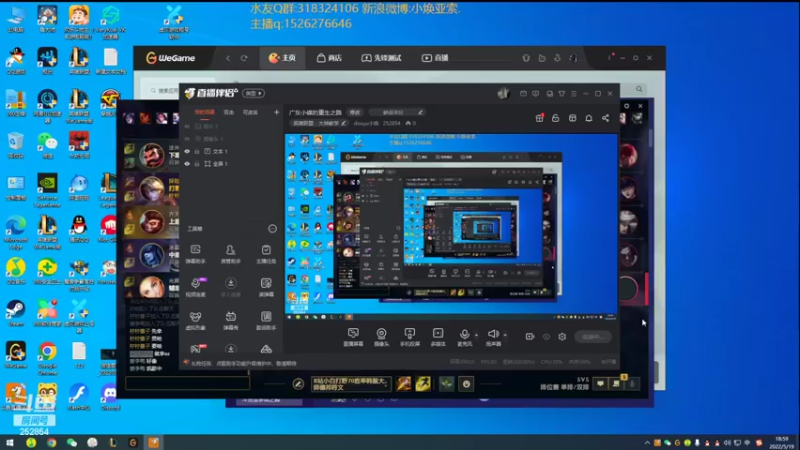This screenshot has width=800, height=450.
Task: Select the 文本 1 source row
Action: coord(232,151)
